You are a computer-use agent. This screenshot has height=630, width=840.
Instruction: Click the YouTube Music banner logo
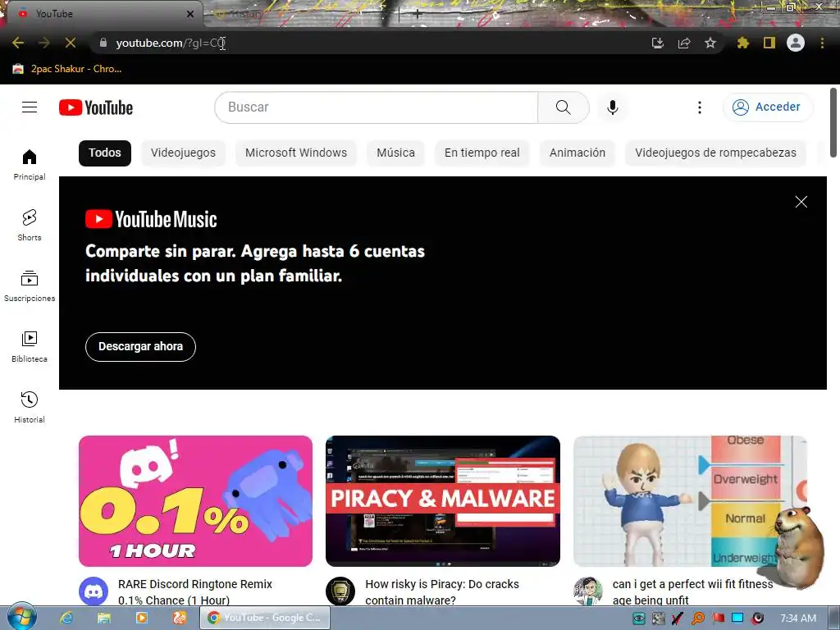pos(151,219)
